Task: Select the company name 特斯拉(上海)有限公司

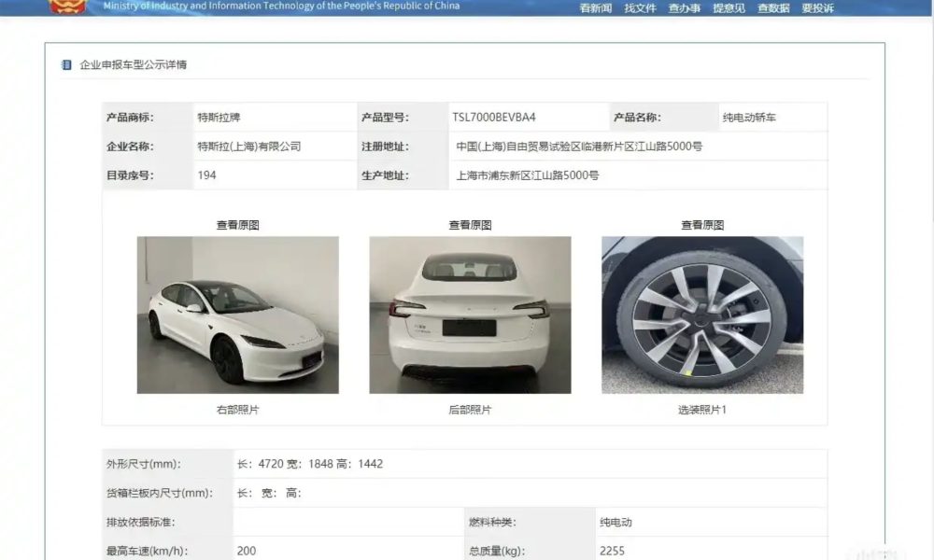Action: pos(249,147)
